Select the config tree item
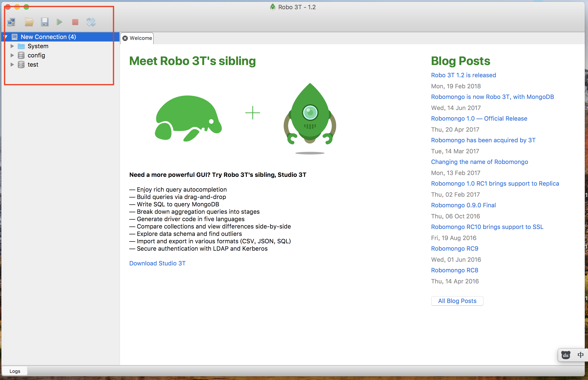 36,55
